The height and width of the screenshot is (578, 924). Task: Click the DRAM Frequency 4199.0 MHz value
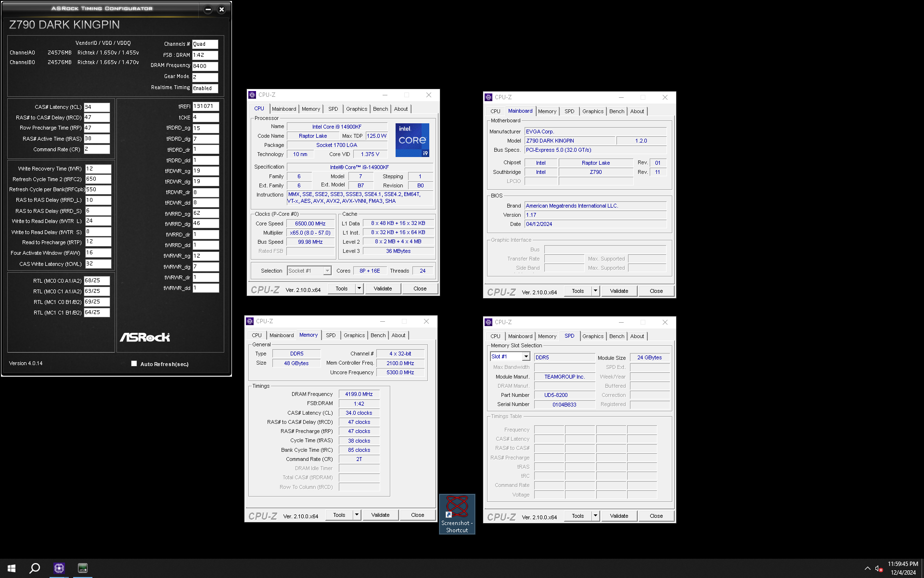pos(359,394)
